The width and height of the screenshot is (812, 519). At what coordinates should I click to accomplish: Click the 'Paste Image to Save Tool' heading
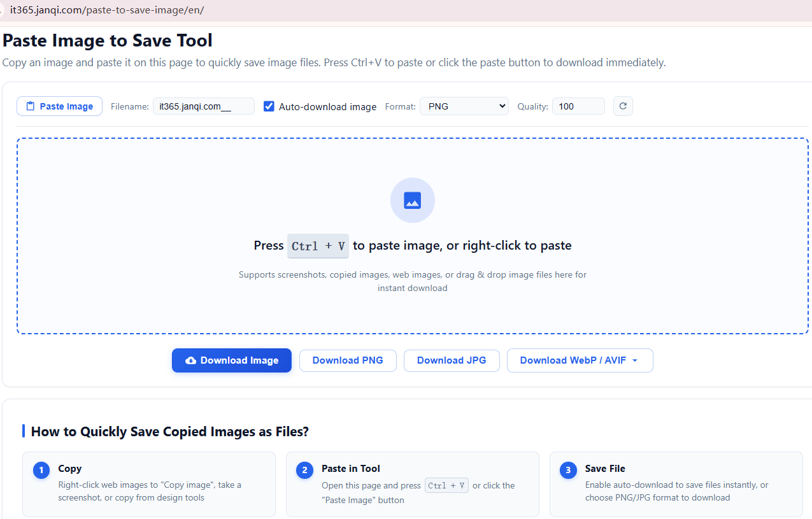108,40
